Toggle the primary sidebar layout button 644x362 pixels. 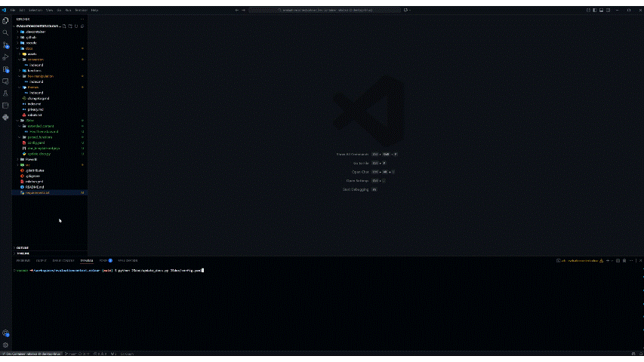tap(595, 10)
